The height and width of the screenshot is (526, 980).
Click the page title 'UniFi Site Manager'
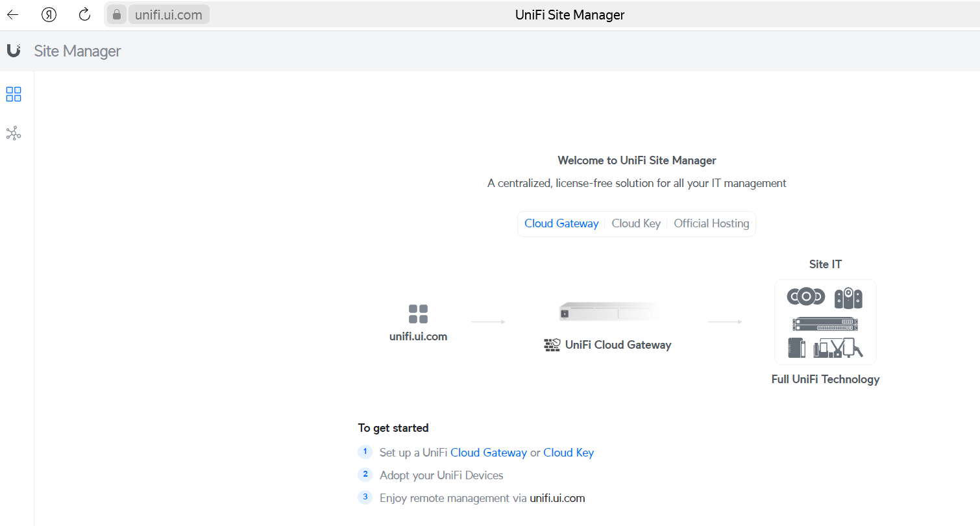[570, 15]
